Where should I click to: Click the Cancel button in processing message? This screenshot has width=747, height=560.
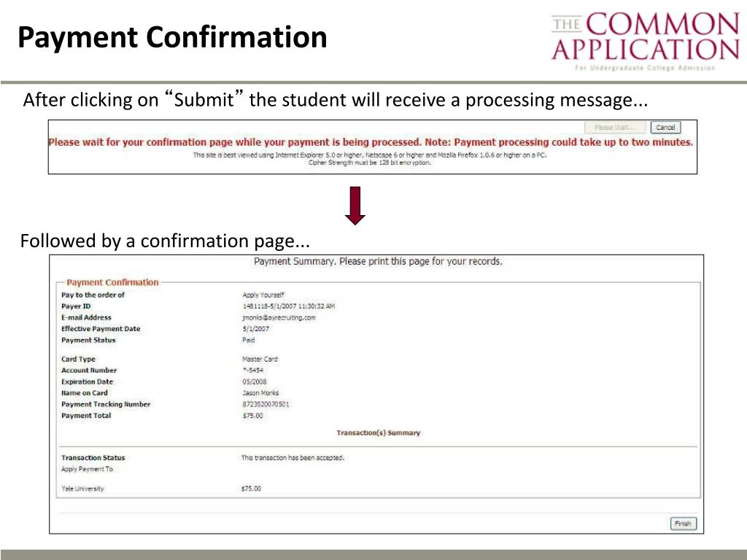(x=665, y=128)
